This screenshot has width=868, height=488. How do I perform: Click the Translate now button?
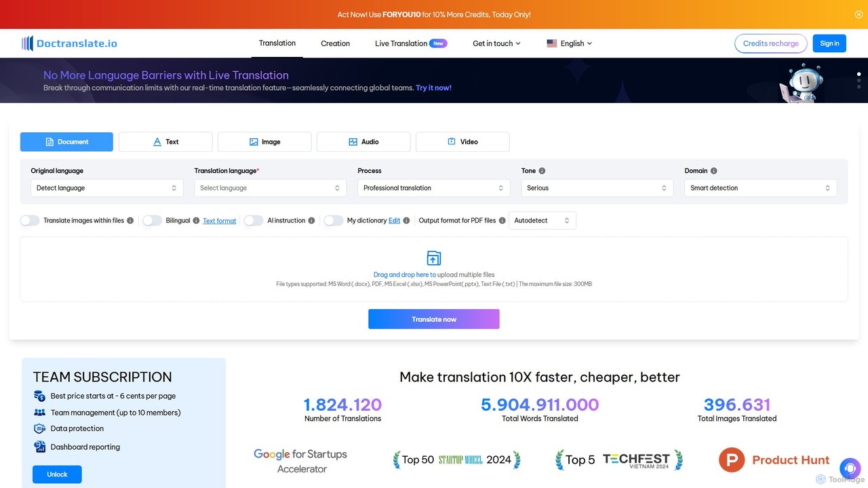[434, 319]
